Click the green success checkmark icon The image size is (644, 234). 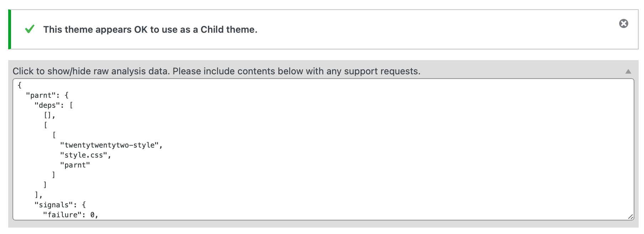click(x=30, y=29)
